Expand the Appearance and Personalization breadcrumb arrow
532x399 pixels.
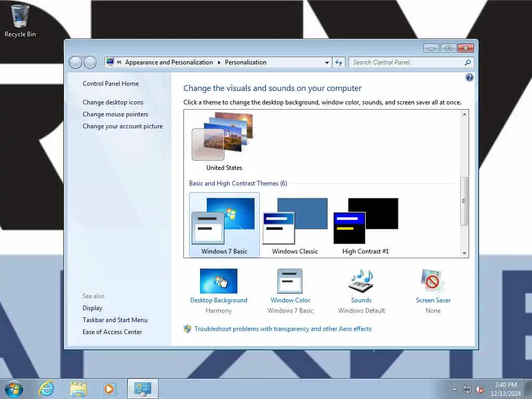pos(219,62)
